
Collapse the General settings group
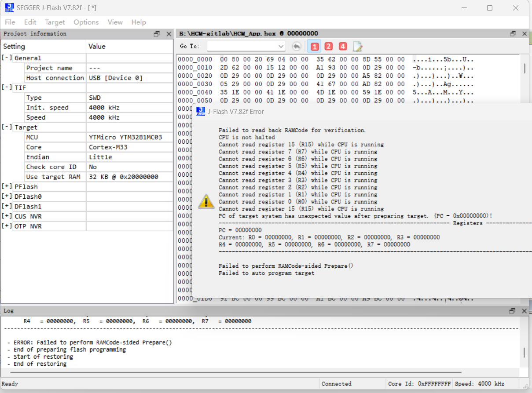pos(7,58)
